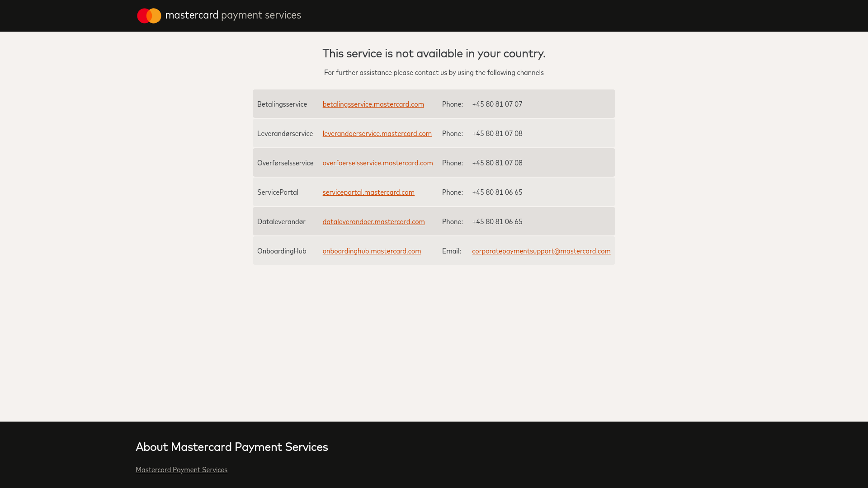The width and height of the screenshot is (868, 488).
Task: Click Dataleverandør phone number +45 80 81 06 65
Action: point(497,221)
